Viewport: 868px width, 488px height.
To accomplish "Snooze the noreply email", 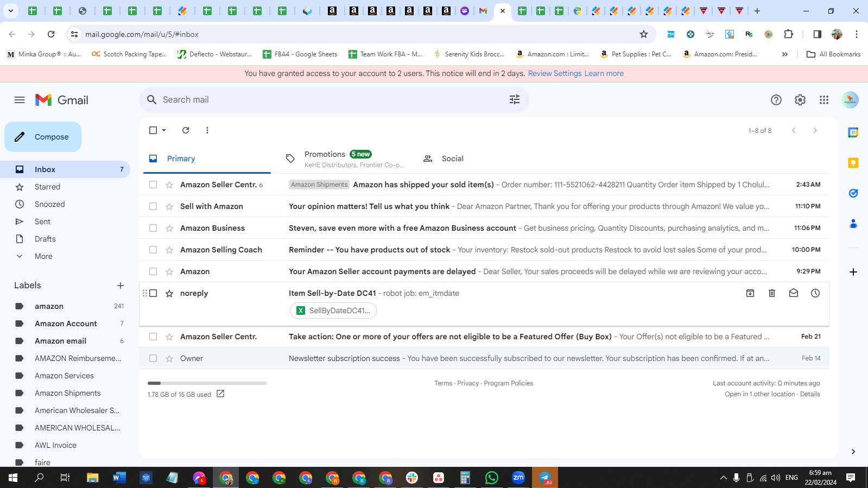I will 815,293.
